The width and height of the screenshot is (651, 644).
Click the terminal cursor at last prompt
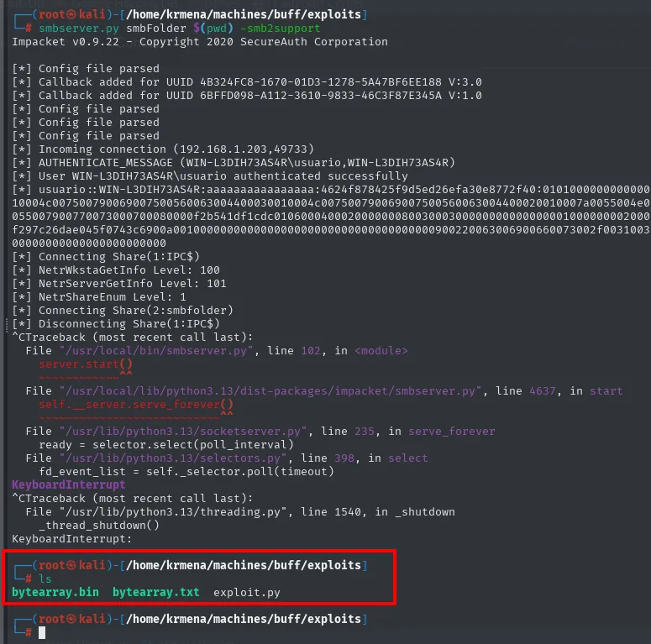42,633
